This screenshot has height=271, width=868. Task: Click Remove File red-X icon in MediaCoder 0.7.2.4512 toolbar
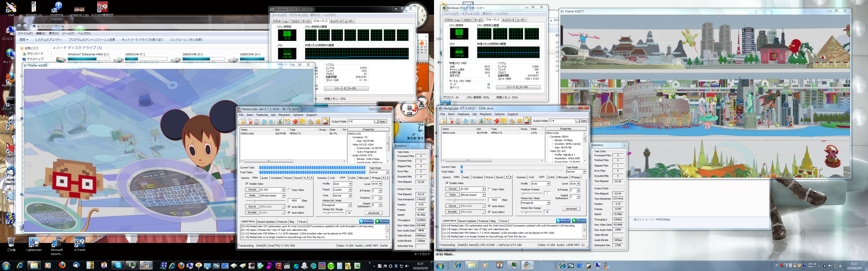451,121
